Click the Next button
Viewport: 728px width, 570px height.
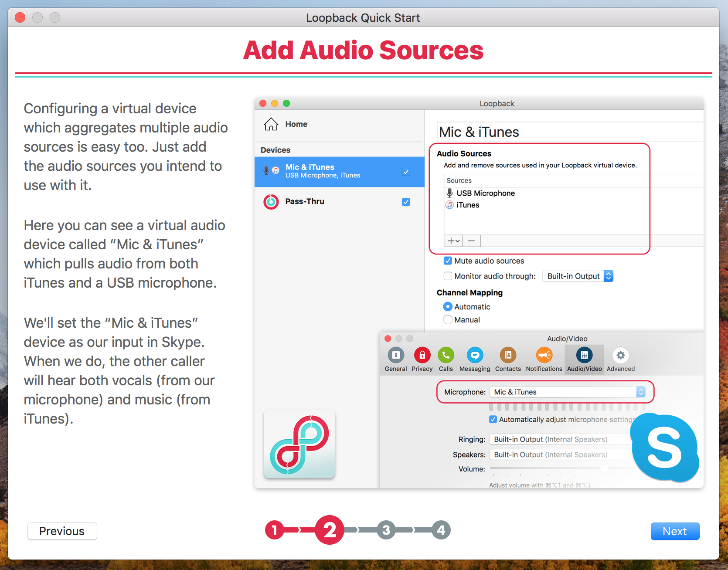click(675, 531)
